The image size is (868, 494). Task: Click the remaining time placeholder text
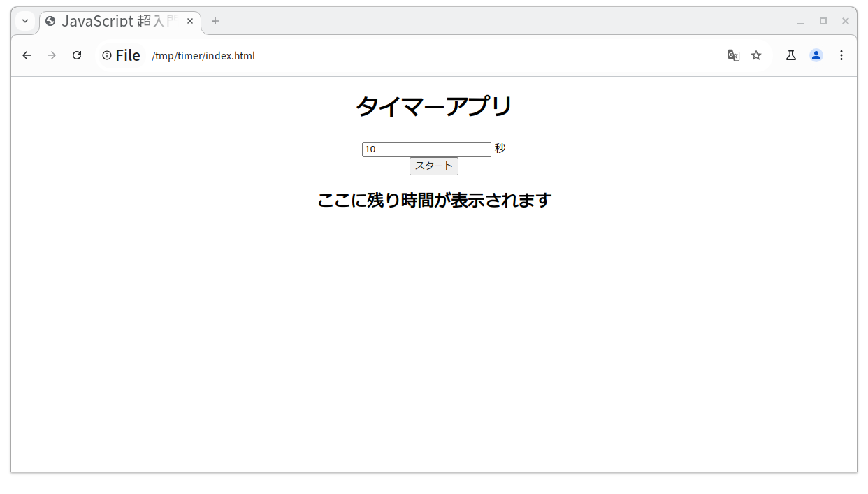click(x=434, y=200)
